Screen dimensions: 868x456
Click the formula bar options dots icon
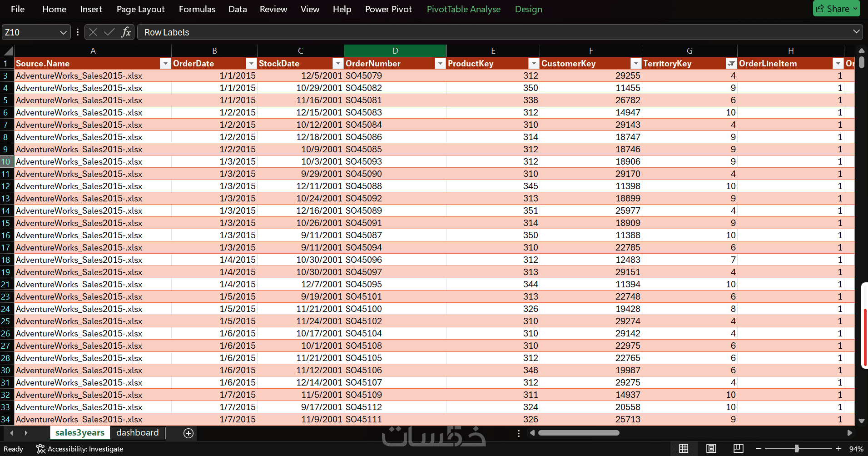[x=78, y=32]
